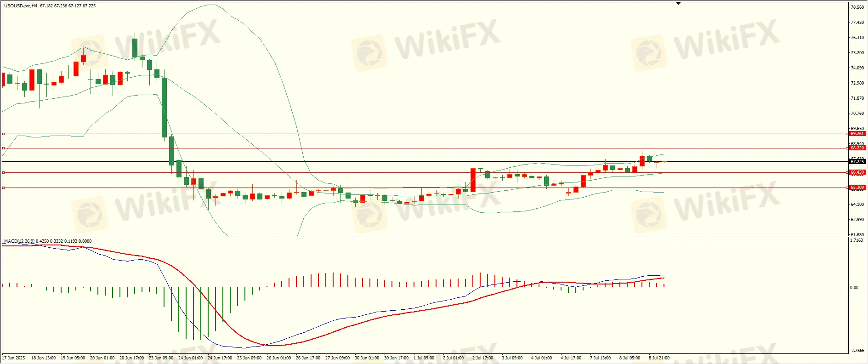Click the 4 Jul 17:00 time label
868x364 pixels.
pyautogui.click(x=571, y=358)
